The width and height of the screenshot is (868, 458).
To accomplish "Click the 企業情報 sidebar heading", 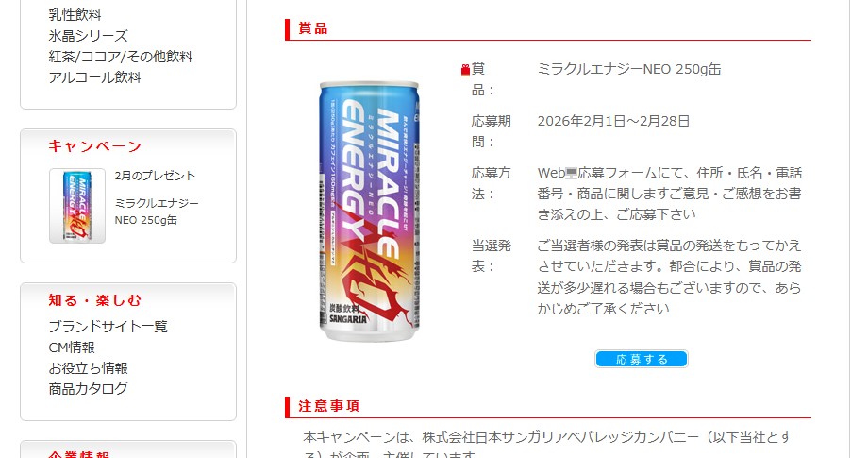I will (79, 454).
